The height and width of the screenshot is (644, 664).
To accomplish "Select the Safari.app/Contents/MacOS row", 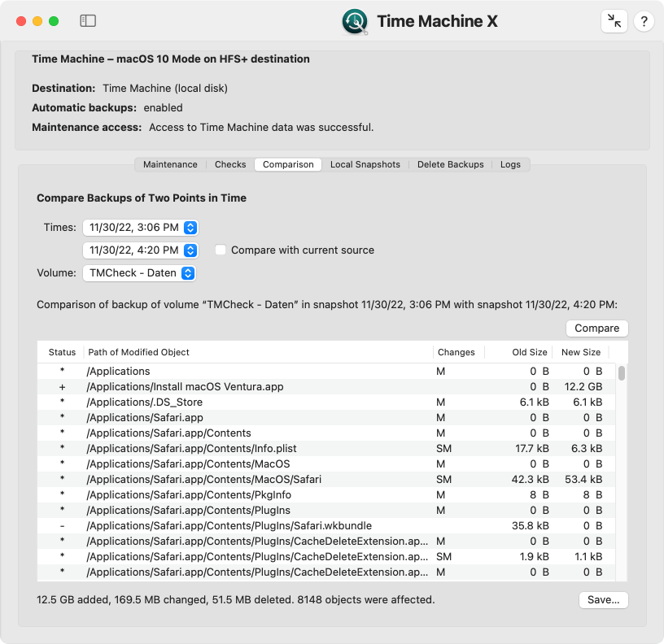I will [326, 464].
